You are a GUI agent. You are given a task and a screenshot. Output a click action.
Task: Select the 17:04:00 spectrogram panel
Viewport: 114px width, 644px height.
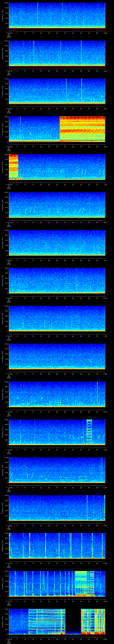pyautogui.click(x=57, y=91)
